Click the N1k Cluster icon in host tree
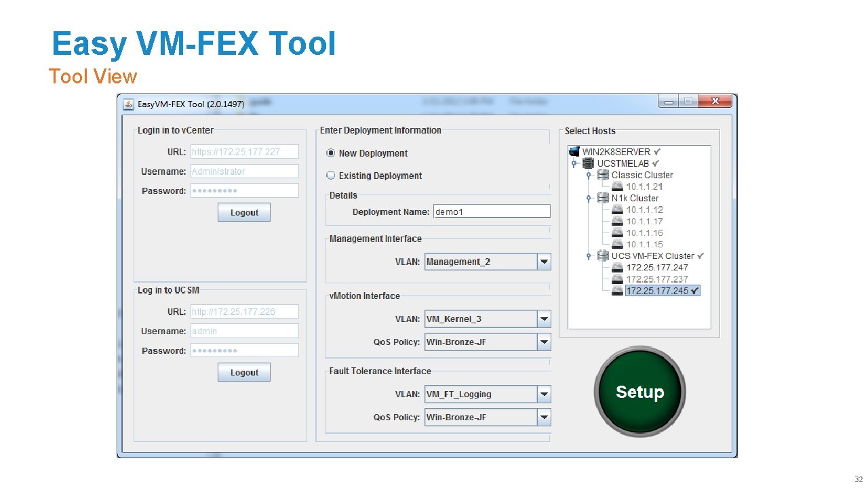868x488 pixels. 603,198
